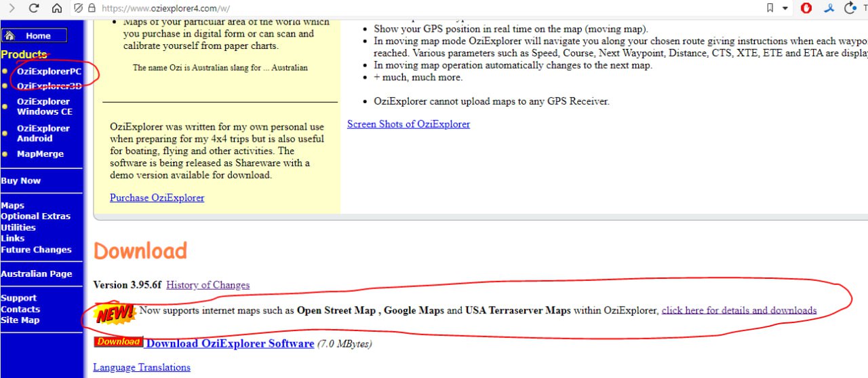View site security via padlock icon
This screenshot has height=378, width=868.
click(92, 8)
